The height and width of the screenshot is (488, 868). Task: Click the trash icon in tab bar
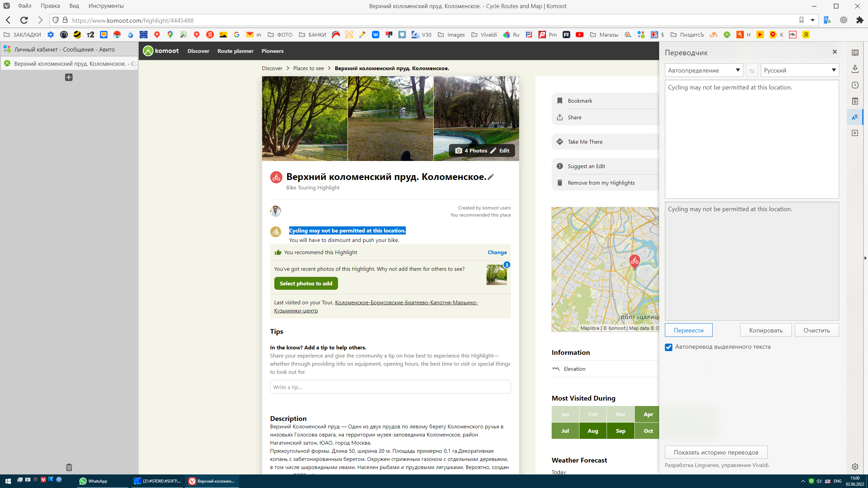[69, 467]
